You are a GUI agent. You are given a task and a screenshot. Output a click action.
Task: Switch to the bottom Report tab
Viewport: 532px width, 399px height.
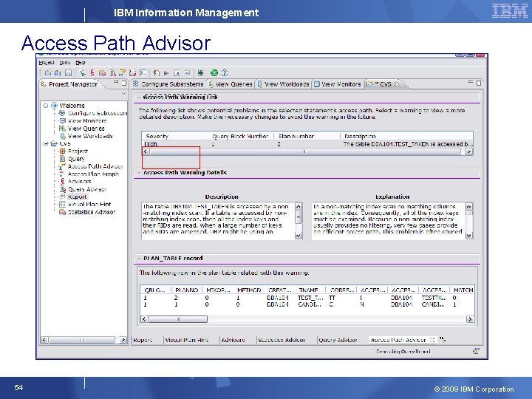pyautogui.click(x=143, y=340)
